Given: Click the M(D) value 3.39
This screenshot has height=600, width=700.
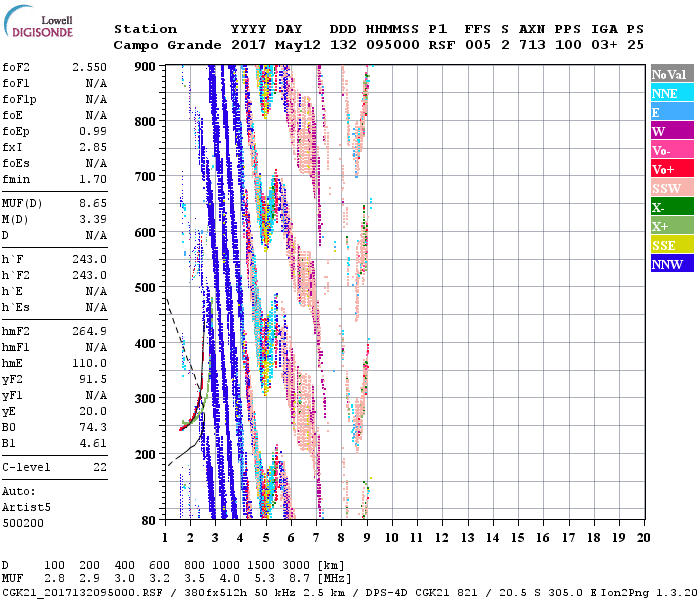Looking at the screenshot, I should tap(93, 220).
